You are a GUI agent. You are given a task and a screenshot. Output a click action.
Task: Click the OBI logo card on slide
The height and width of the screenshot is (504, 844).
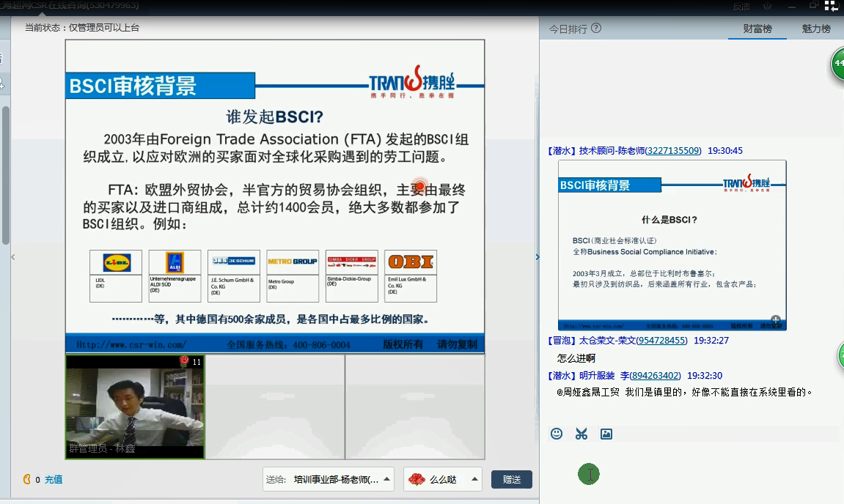pos(411,276)
